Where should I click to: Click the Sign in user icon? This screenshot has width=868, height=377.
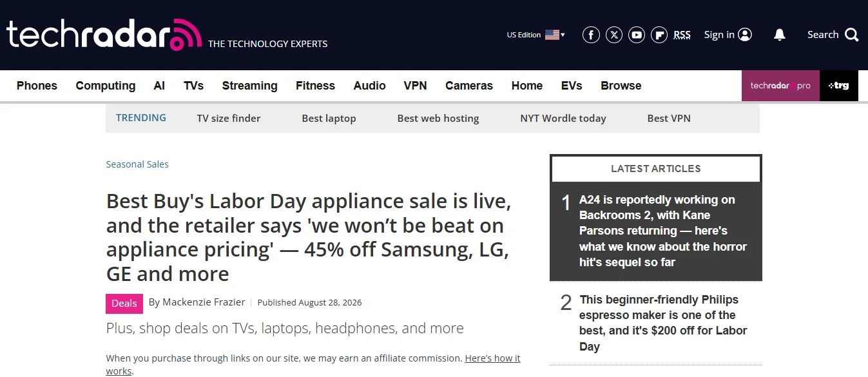(x=745, y=35)
